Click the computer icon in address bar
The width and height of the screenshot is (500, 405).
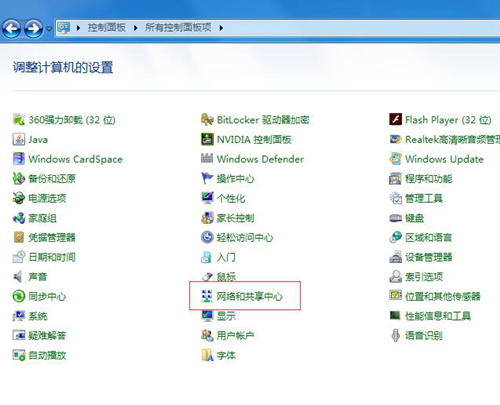pyautogui.click(x=64, y=28)
